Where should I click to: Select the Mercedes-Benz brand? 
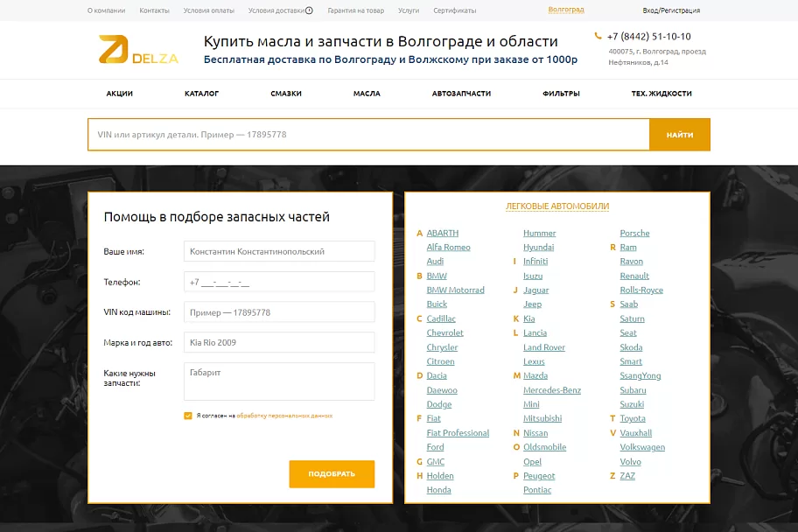pos(552,390)
